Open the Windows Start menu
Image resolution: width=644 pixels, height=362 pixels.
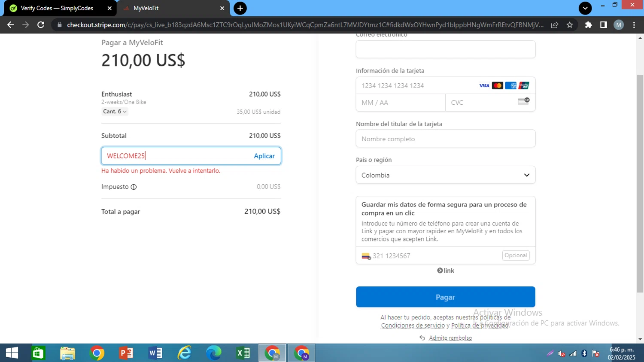click(x=12, y=353)
